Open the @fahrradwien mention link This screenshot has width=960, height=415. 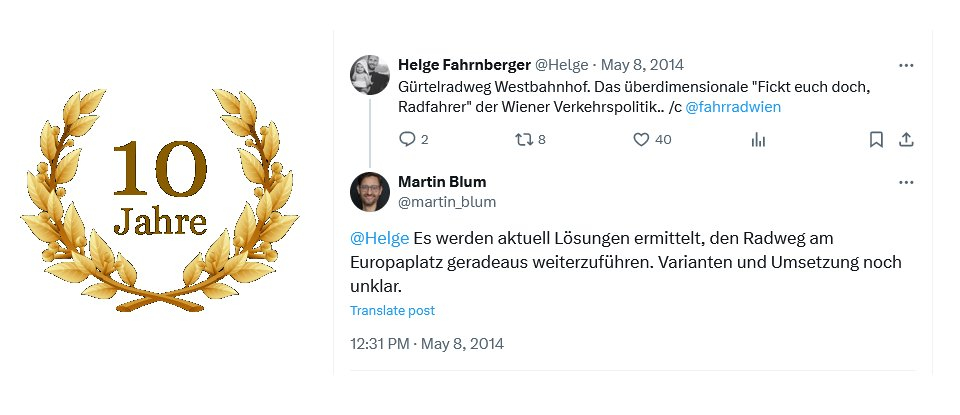click(733, 106)
